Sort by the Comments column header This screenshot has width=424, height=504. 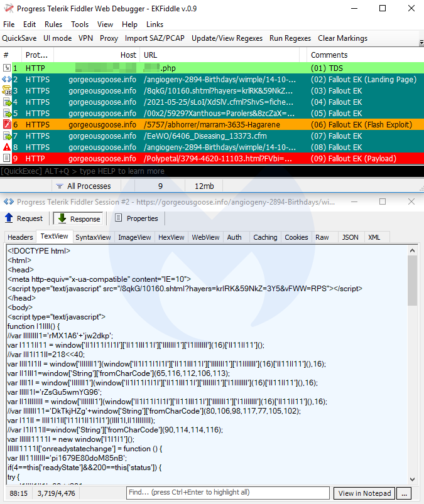pos(366,55)
